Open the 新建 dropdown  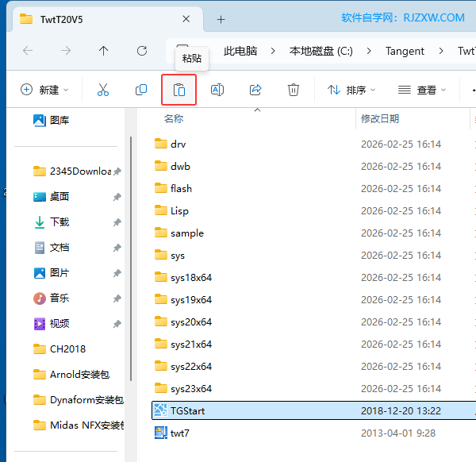tap(44, 90)
